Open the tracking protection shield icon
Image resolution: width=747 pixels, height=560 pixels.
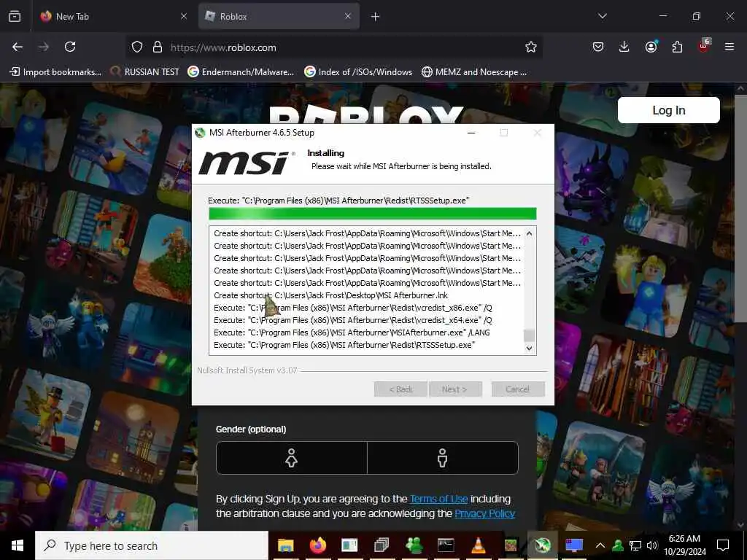click(137, 47)
